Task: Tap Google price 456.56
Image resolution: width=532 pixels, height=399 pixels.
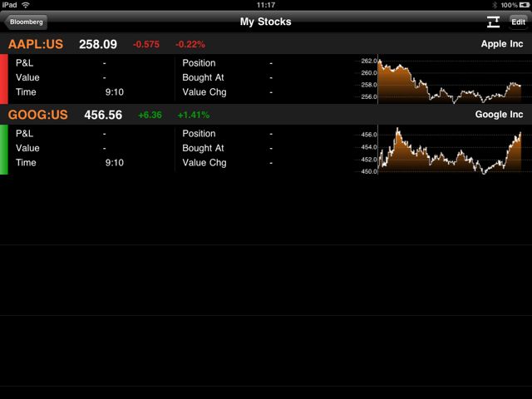Action: click(103, 115)
